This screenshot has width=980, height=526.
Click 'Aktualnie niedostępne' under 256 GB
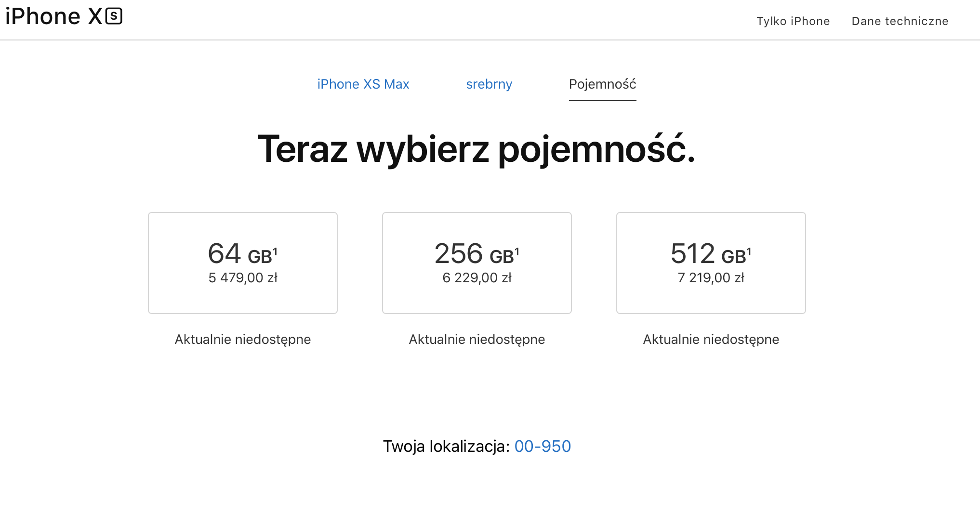pyautogui.click(x=477, y=340)
